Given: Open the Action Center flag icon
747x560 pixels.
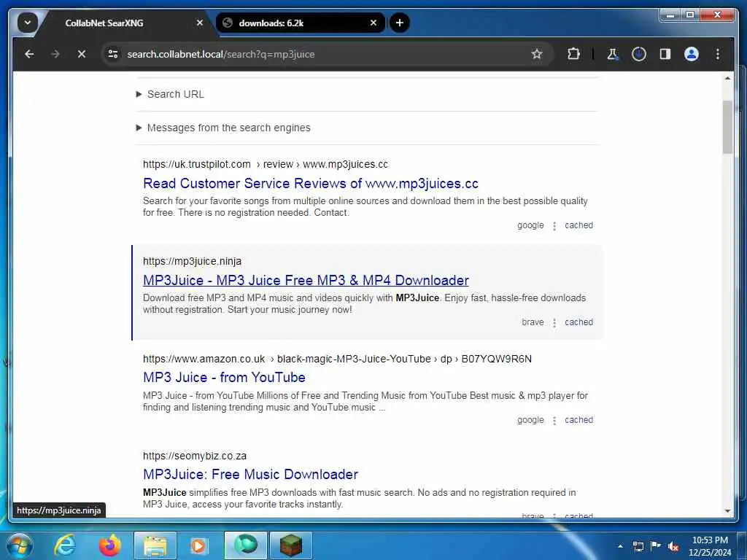Looking at the screenshot, I should pyautogui.click(x=656, y=546).
